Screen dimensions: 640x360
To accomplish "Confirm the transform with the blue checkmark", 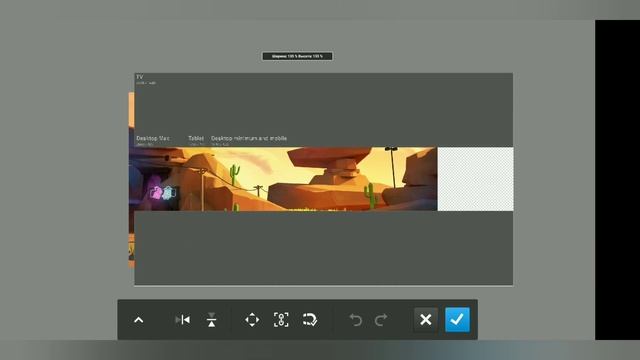I will pos(457,320).
